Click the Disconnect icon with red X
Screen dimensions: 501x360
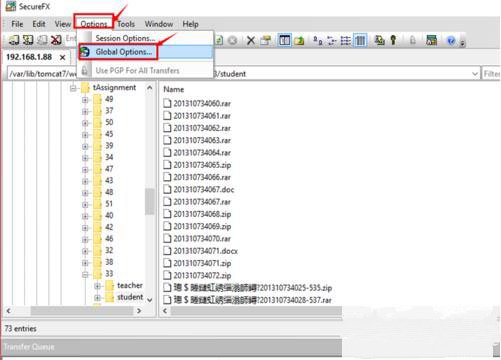tap(56, 40)
